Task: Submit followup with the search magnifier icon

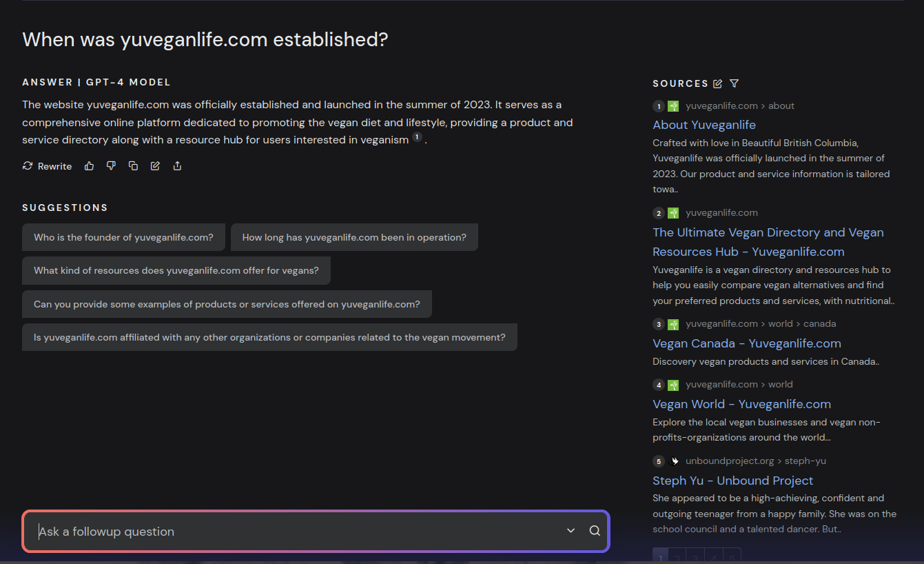Action: [x=595, y=531]
